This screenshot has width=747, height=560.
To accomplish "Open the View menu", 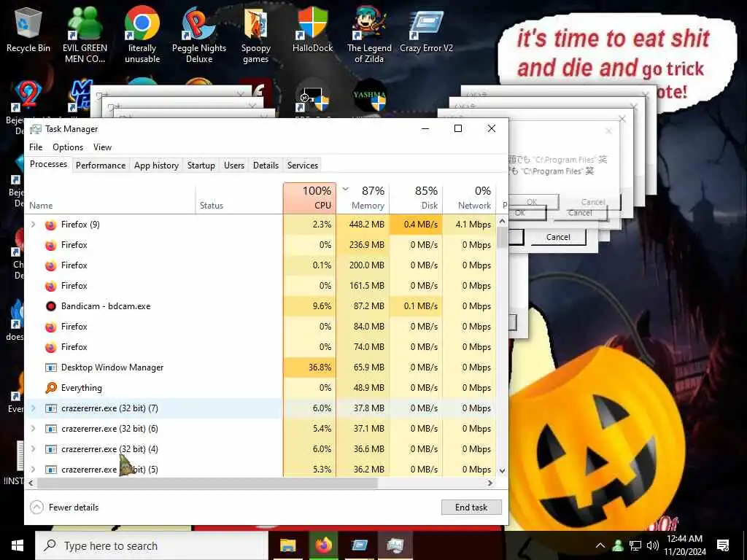I will [x=102, y=147].
